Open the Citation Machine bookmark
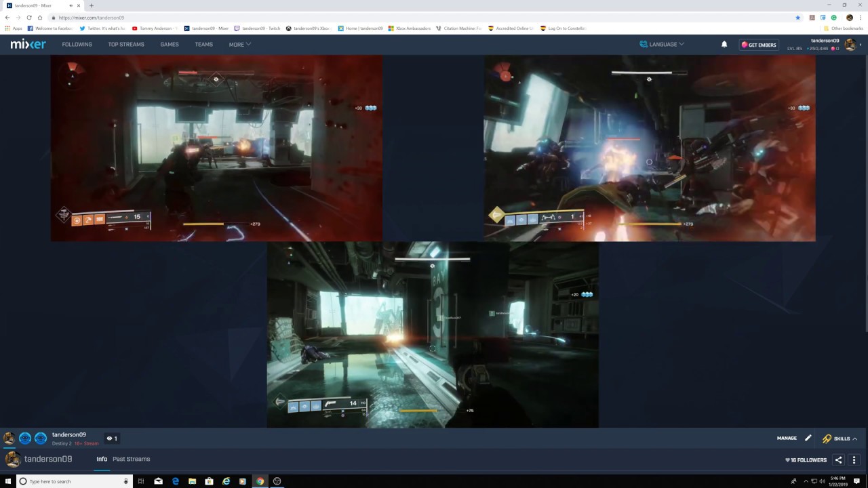Viewport: 868px width, 488px height. [x=459, y=28]
